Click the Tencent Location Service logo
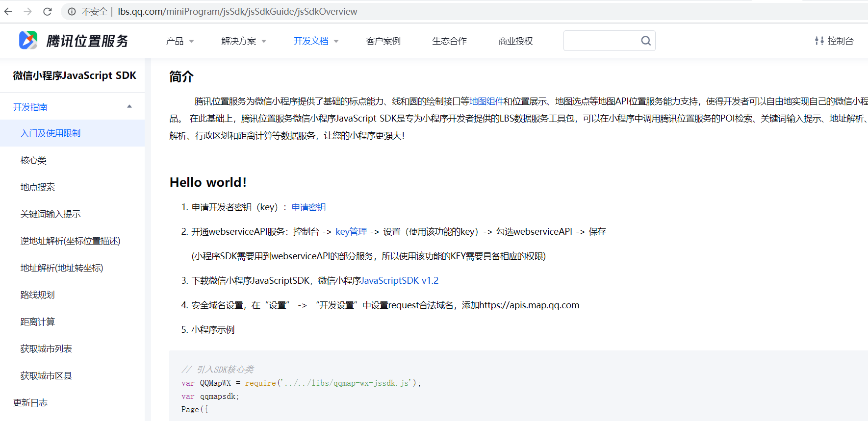This screenshot has height=421, width=868. pos(28,40)
